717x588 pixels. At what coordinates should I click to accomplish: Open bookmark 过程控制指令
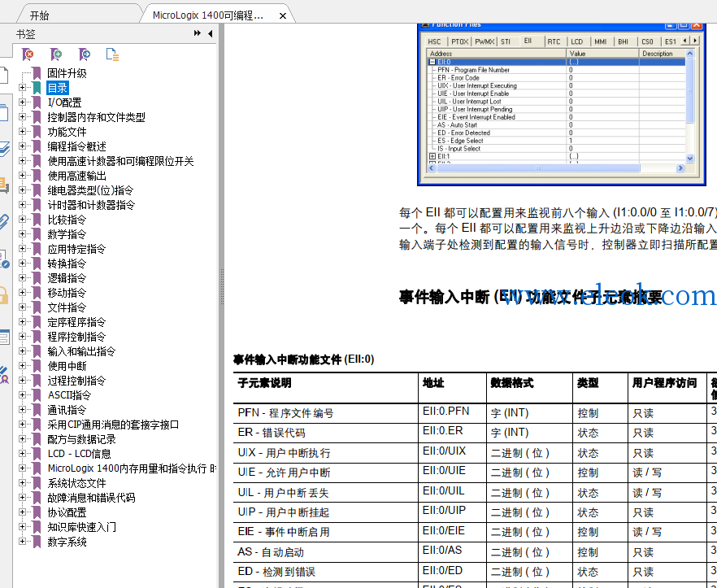click(x=76, y=381)
